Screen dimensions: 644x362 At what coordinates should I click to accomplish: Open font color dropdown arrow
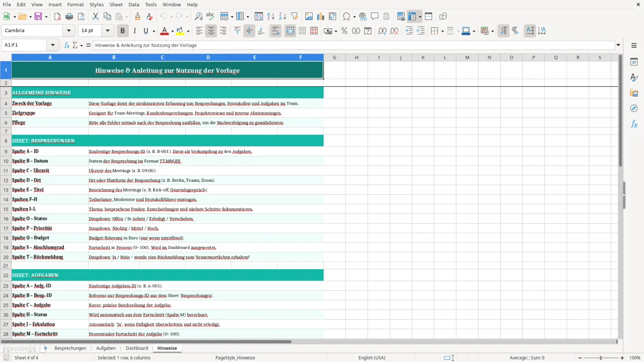pyautogui.click(x=173, y=31)
